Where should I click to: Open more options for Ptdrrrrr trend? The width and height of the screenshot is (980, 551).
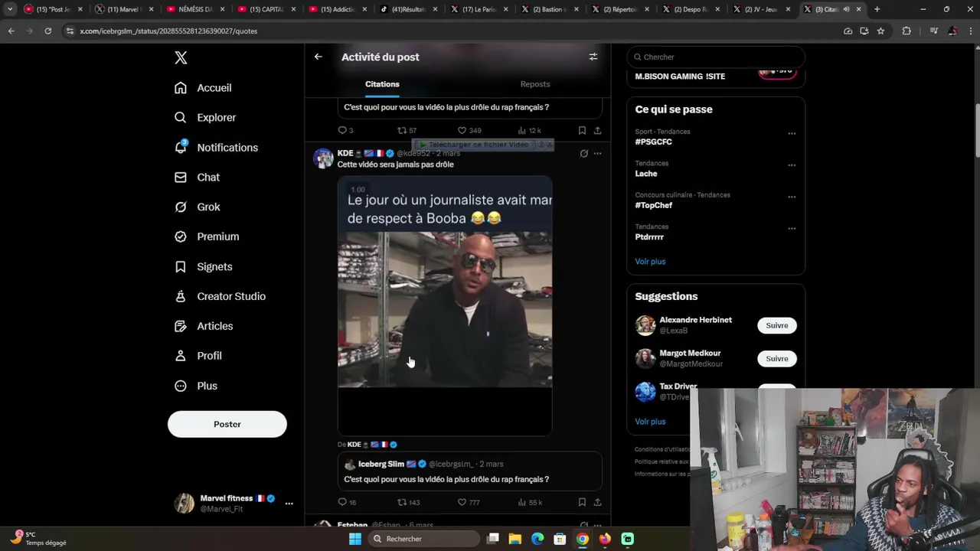(792, 228)
